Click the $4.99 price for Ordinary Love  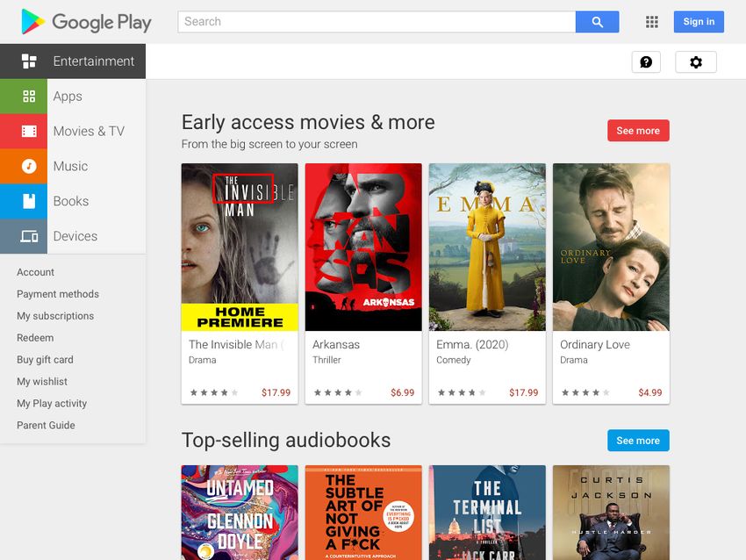point(649,392)
